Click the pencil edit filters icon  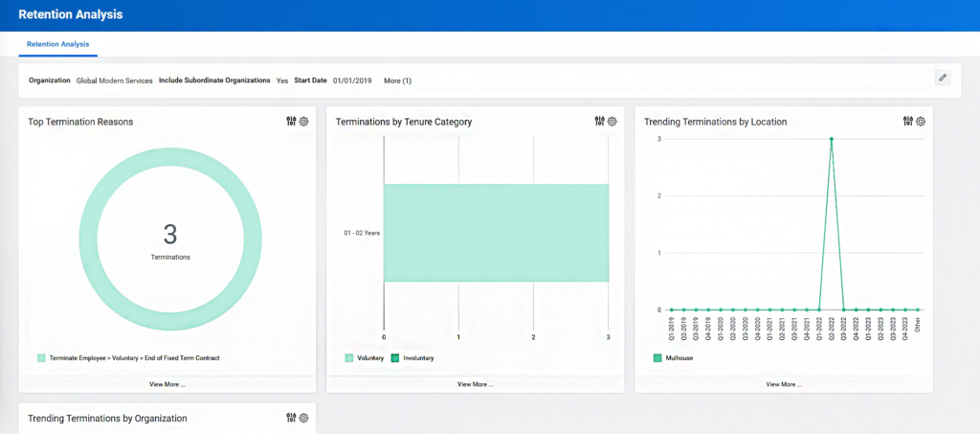[943, 78]
